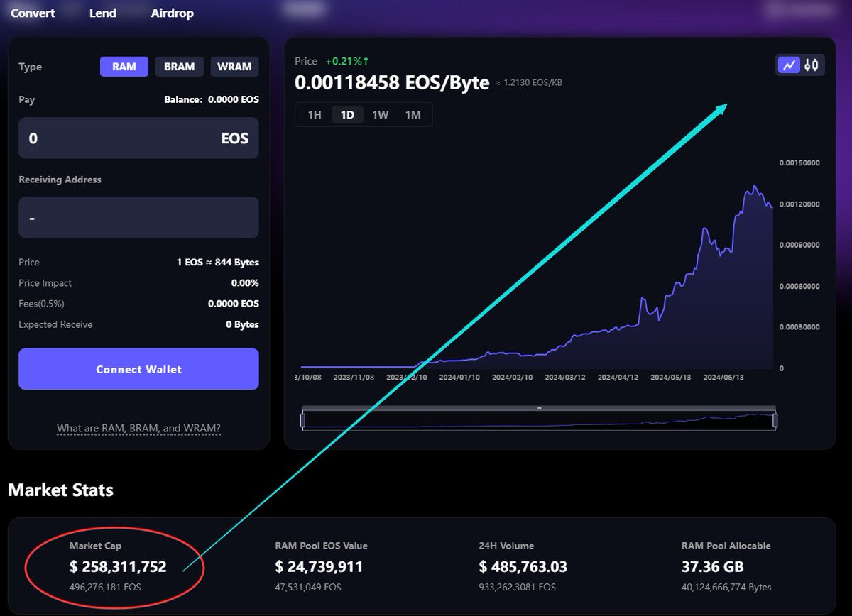Click the '0.00090000' y-axis label
The width and height of the screenshot is (852, 616).
coord(799,245)
